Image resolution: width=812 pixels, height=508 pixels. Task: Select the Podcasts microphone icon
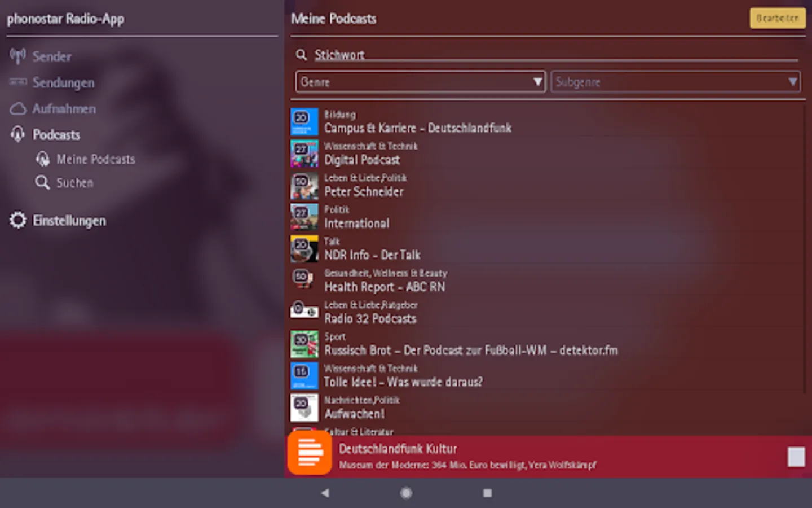tap(17, 134)
